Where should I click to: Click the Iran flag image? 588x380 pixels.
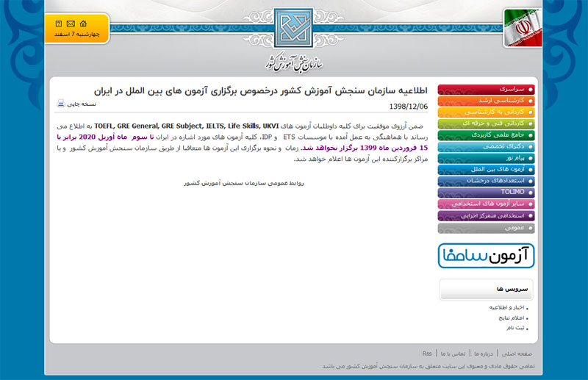[x=523, y=28]
